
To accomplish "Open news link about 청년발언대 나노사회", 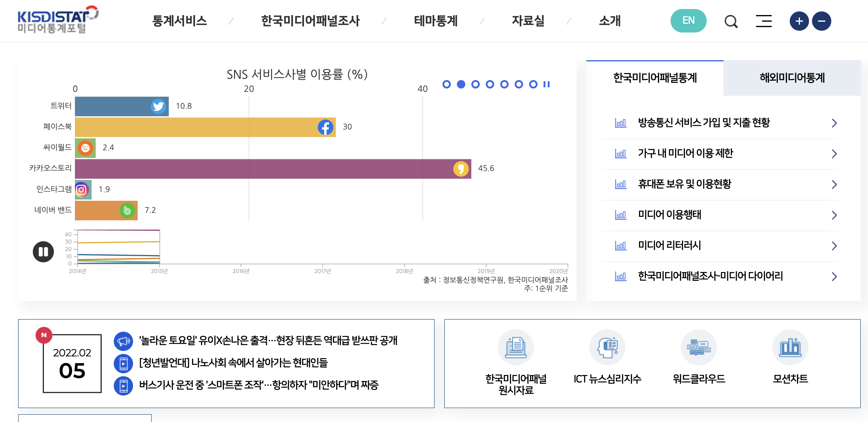I will pyautogui.click(x=233, y=363).
